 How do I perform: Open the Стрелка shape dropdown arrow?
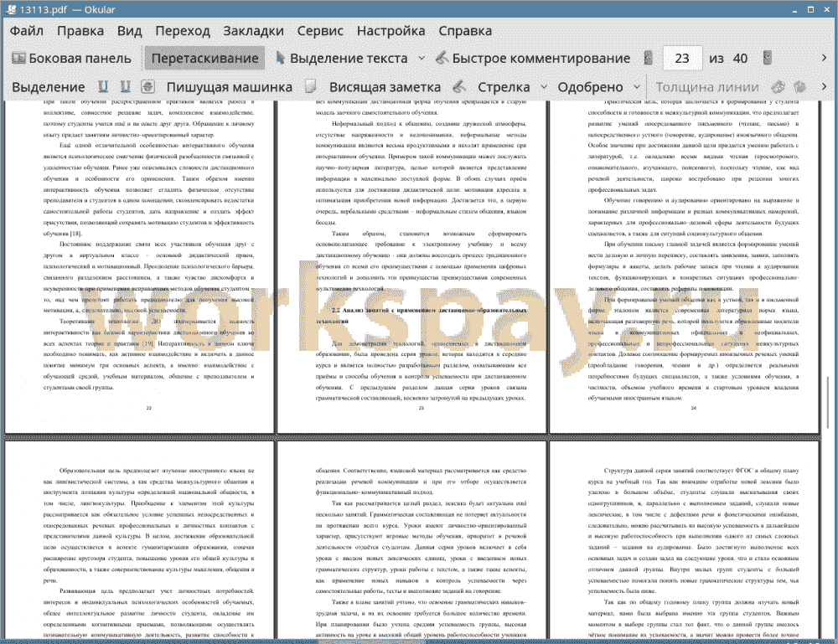[x=544, y=87]
